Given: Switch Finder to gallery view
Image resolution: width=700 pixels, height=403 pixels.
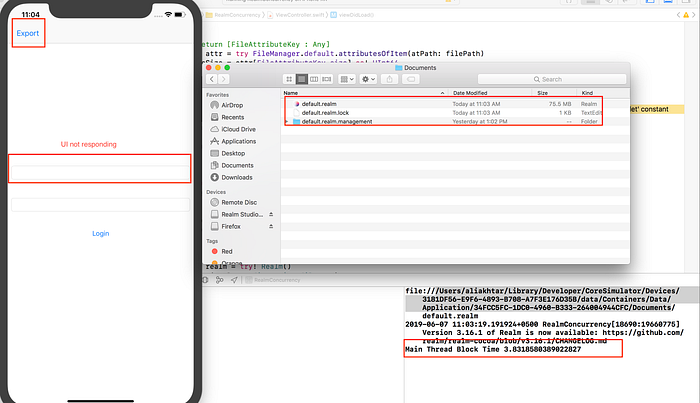Looking at the screenshot, I should (x=327, y=79).
